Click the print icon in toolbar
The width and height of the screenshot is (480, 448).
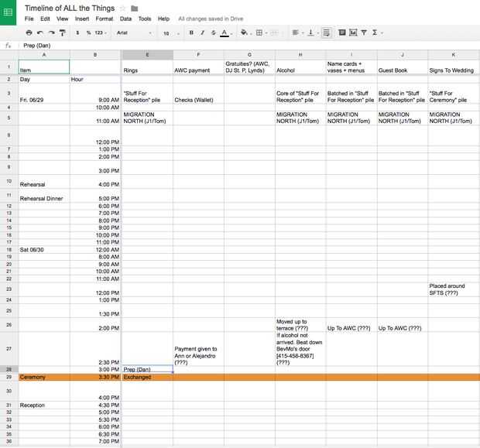pyautogui.click(x=29, y=32)
